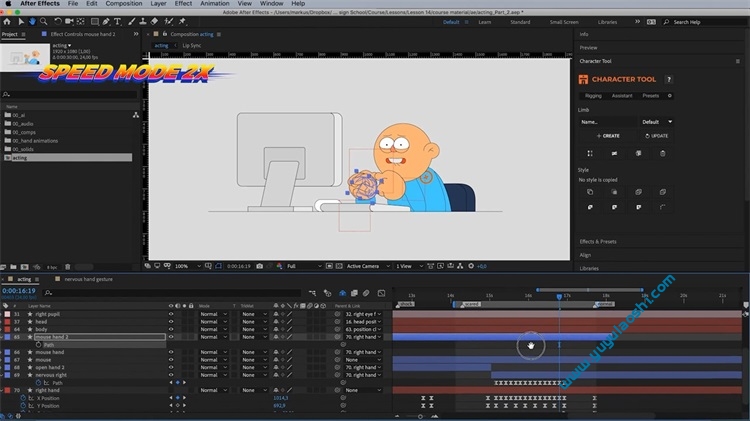Screen dimensions: 750x421
Task: Click the snapshot camera icon under viewer
Action: [x=259, y=266]
